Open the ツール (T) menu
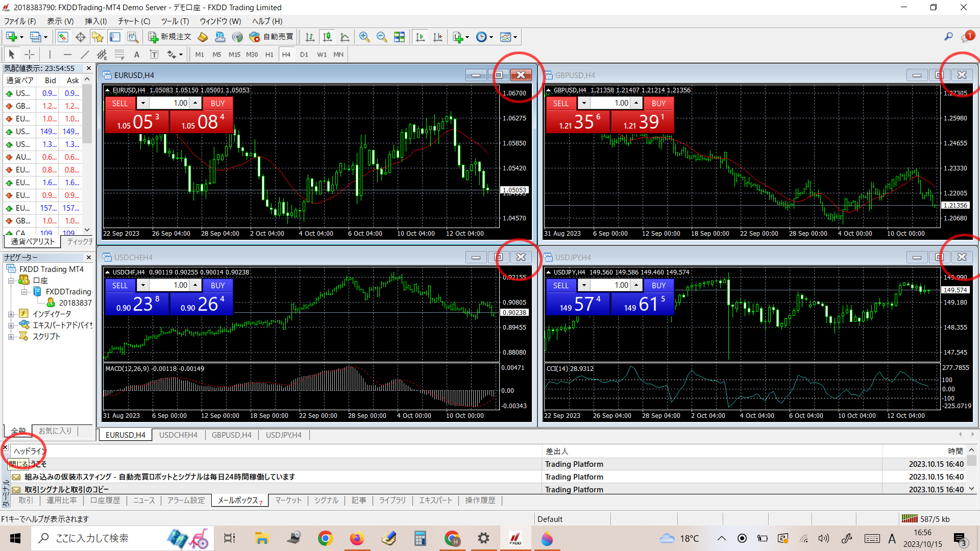 pyautogui.click(x=175, y=21)
